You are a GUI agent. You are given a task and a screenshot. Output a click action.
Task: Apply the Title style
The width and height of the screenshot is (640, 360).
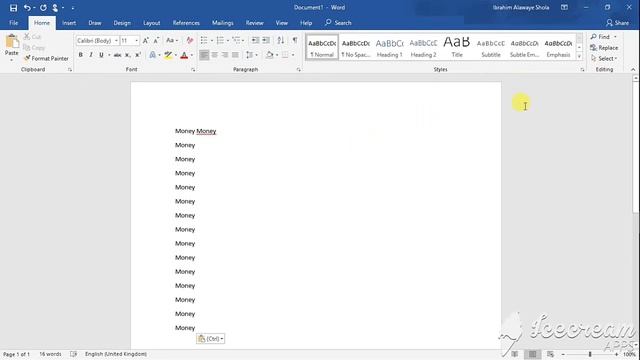[457, 47]
